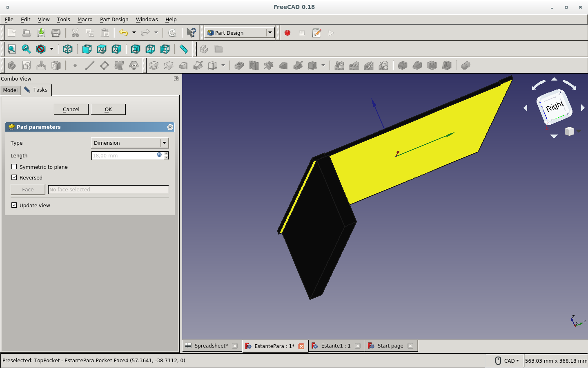The image size is (588, 368).
Task: Select the Measure distance tool
Action: pyautogui.click(x=184, y=49)
